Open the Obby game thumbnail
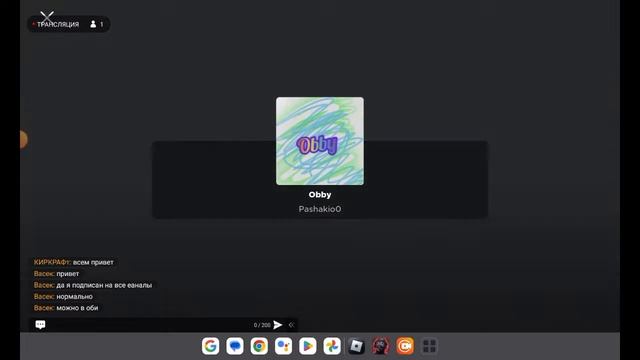The image size is (640, 360). tap(320, 141)
